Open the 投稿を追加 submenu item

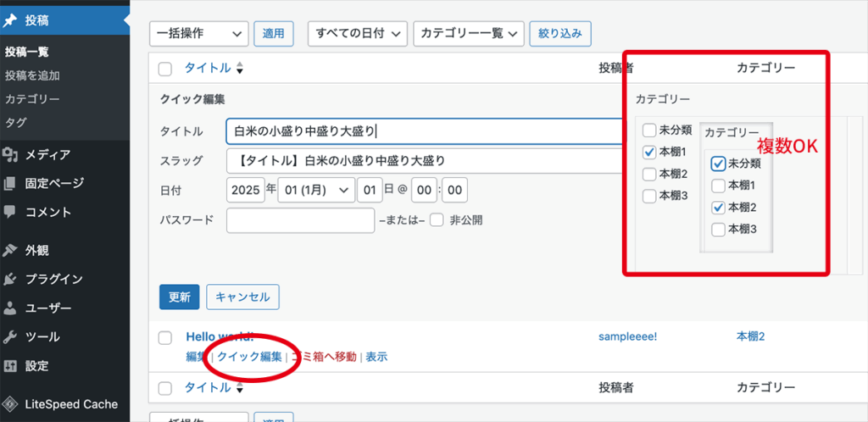[x=32, y=75]
